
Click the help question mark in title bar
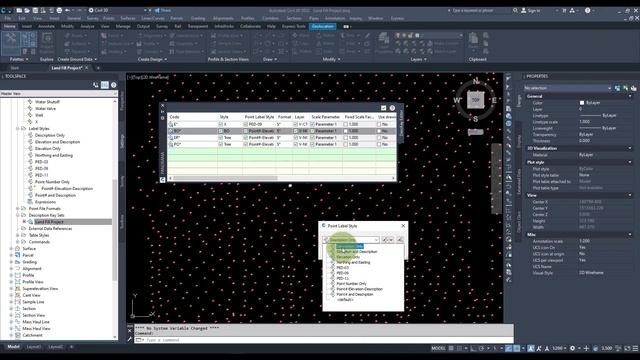pos(587,10)
